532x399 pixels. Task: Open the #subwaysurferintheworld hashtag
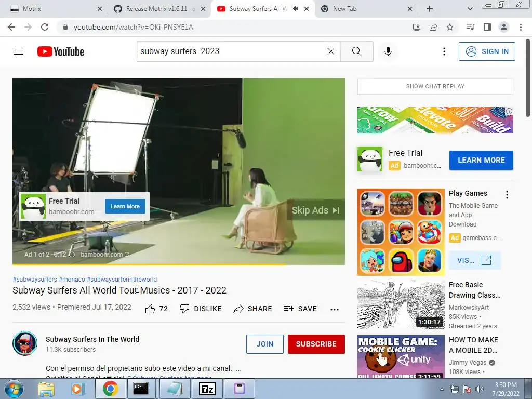tap(122, 279)
